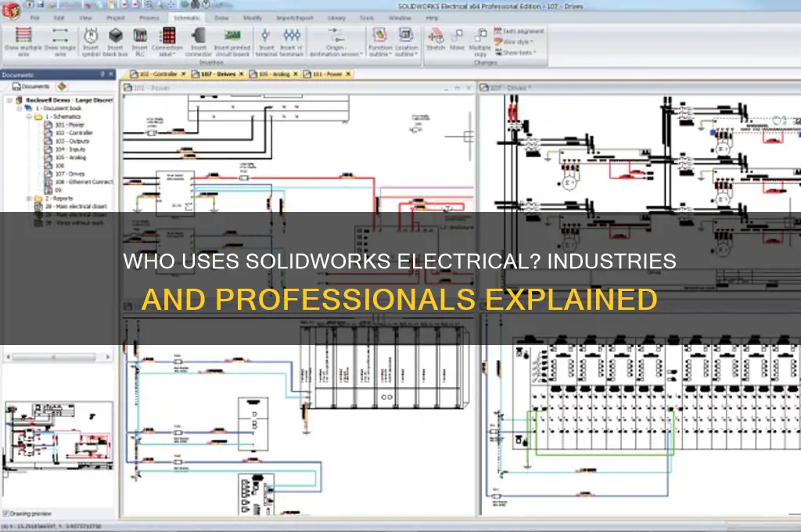
Task: Switch to the Process ribbon tab
Action: [149, 18]
